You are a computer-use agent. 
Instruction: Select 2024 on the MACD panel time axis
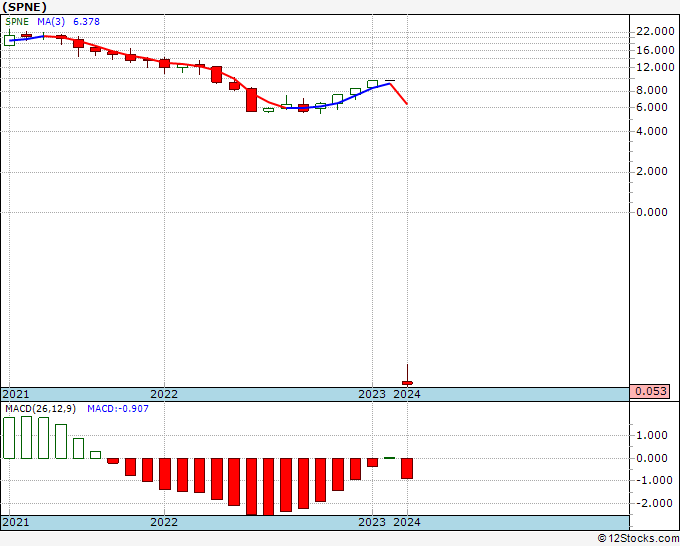tap(407, 522)
